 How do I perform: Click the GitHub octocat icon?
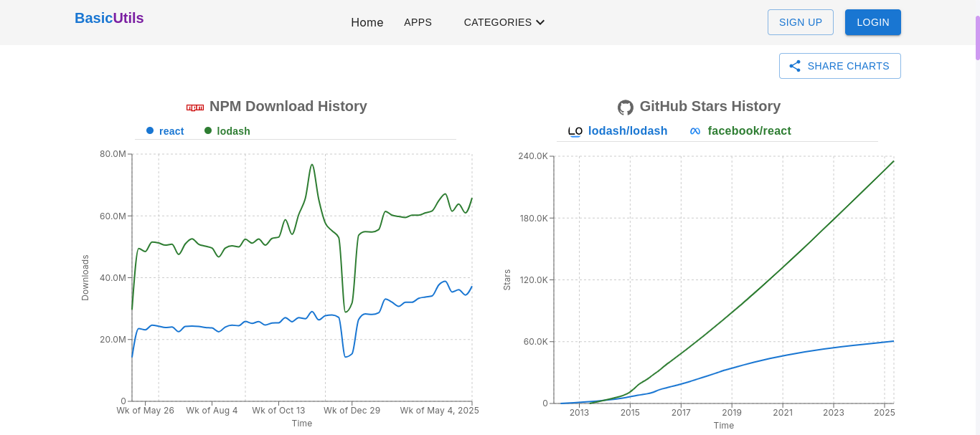pos(626,107)
